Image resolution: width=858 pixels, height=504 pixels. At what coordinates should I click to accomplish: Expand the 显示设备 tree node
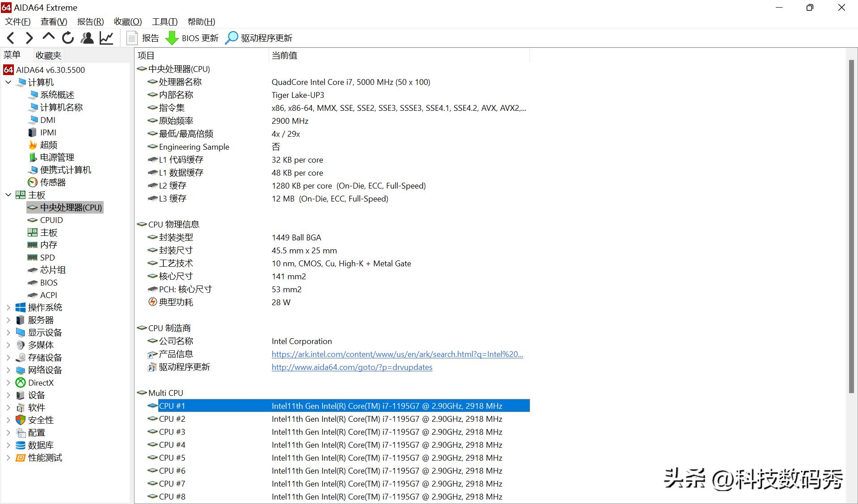coord(8,332)
